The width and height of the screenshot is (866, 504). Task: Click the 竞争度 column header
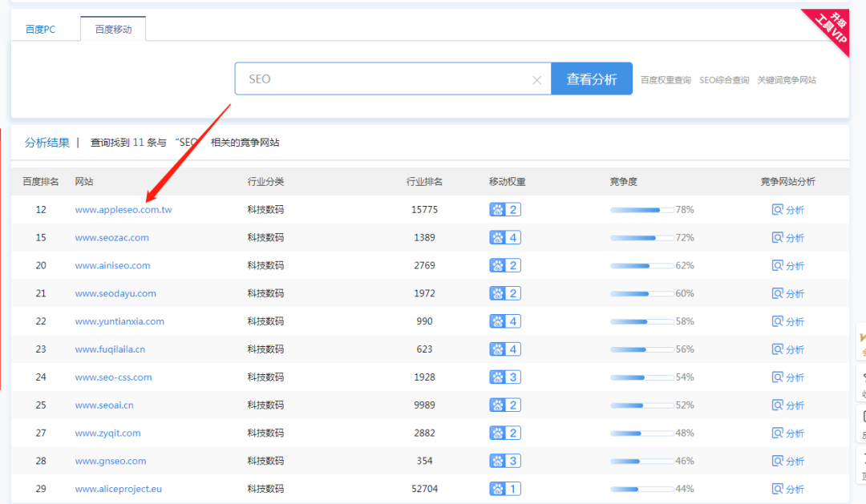click(x=624, y=182)
